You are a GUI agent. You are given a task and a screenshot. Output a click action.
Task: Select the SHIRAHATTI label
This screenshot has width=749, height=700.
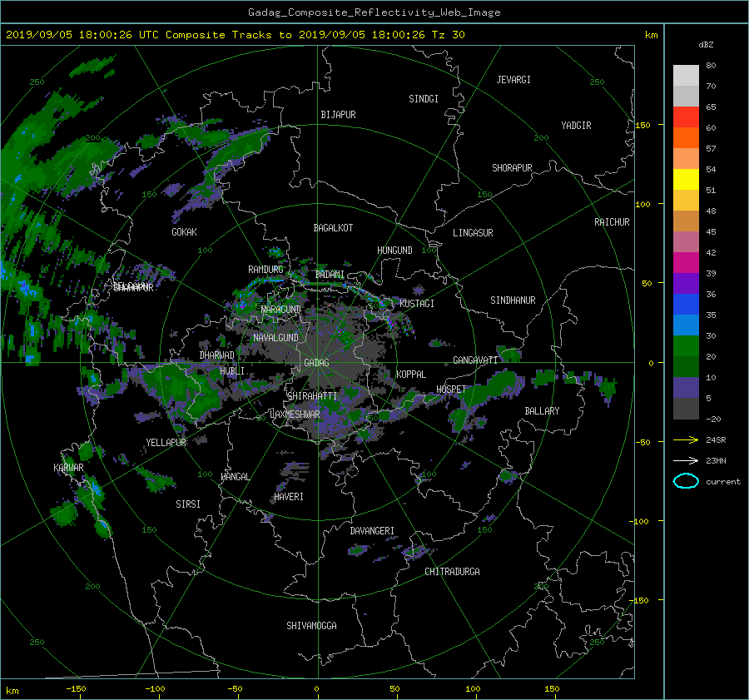pyautogui.click(x=312, y=396)
